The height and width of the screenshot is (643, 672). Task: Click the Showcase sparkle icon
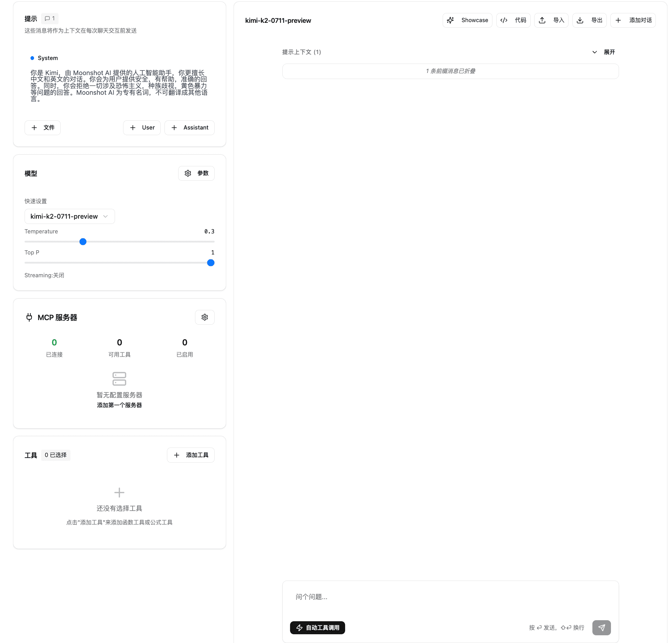click(450, 20)
